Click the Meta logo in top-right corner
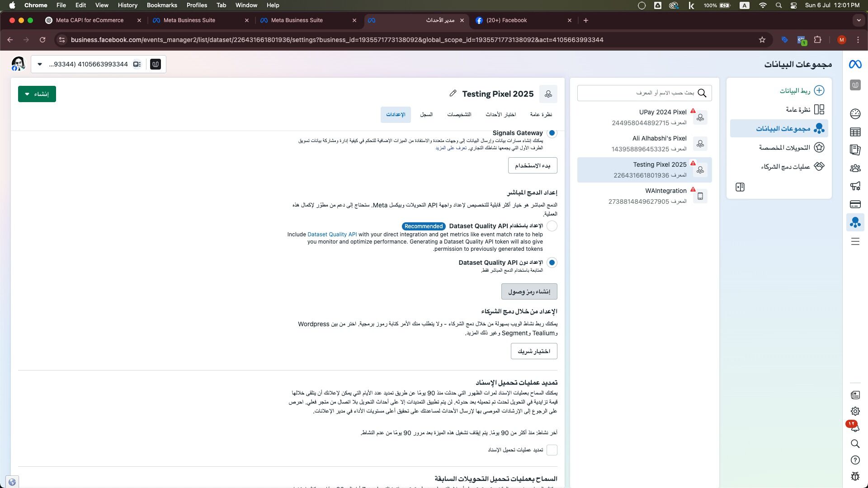This screenshot has width=868, height=488. (855, 64)
